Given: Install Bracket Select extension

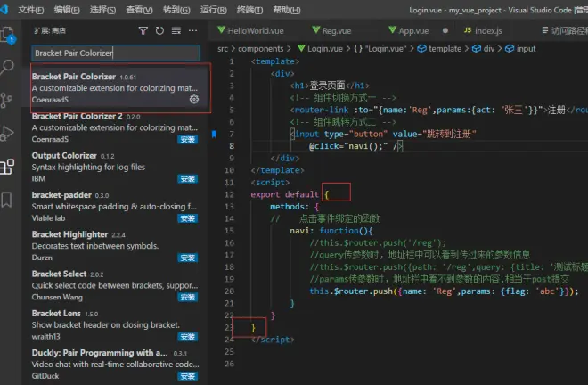Looking at the screenshot, I should coord(187,297).
